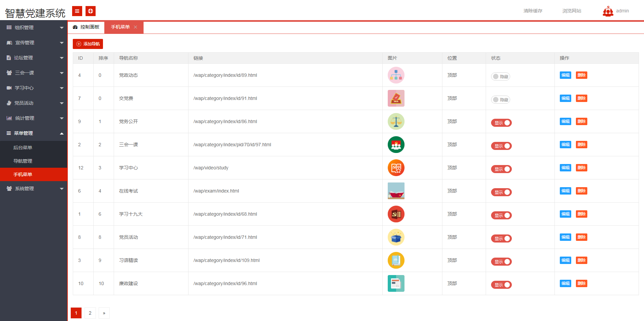
Task: Click the red lifebuoy icon in header
Action: (x=91, y=11)
